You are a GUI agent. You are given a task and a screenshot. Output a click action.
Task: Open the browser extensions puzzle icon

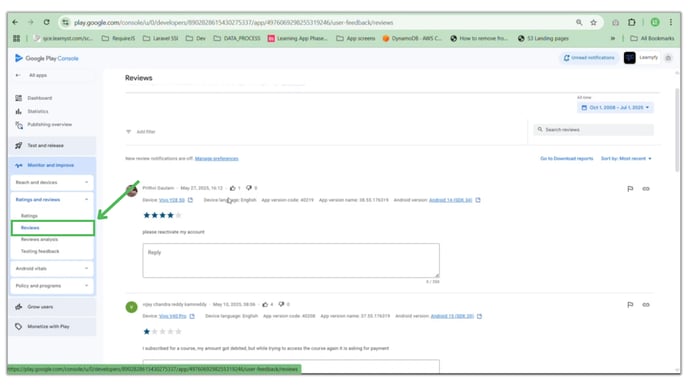[631, 22]
